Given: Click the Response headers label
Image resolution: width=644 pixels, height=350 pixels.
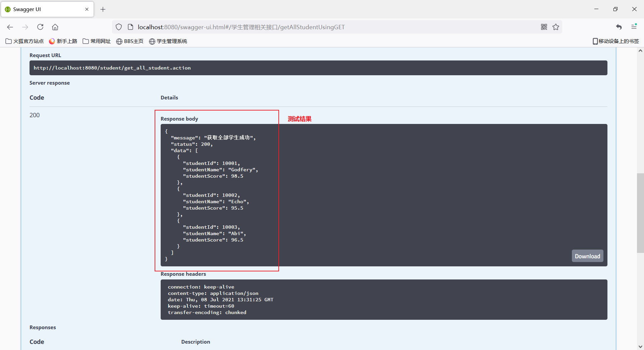Looking at the screenshot, I should click(x=183, y=274).
